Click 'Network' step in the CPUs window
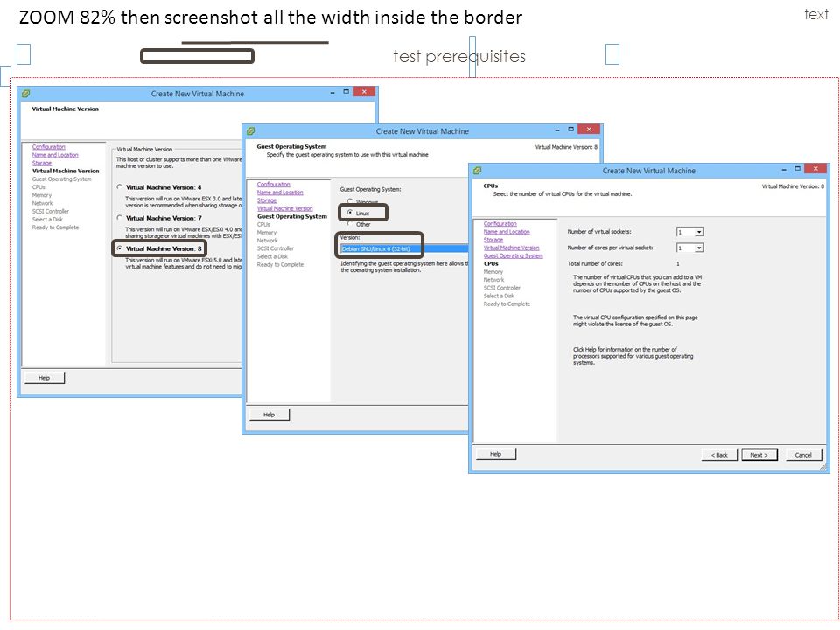Image resolution: width=840 pixels, height=630 pixels. pyautogui.click(x=493, y=280)
